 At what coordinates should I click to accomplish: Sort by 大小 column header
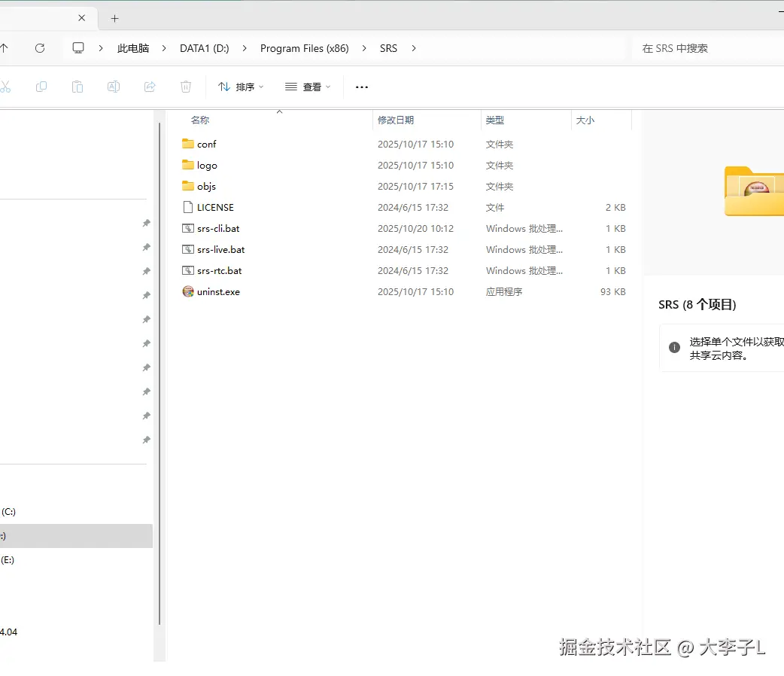[585, 120]
